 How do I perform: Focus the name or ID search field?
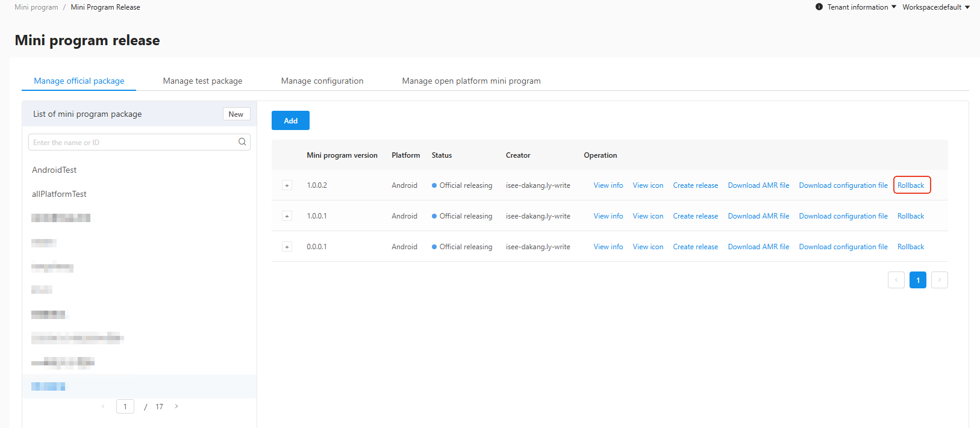pos(139,142)
